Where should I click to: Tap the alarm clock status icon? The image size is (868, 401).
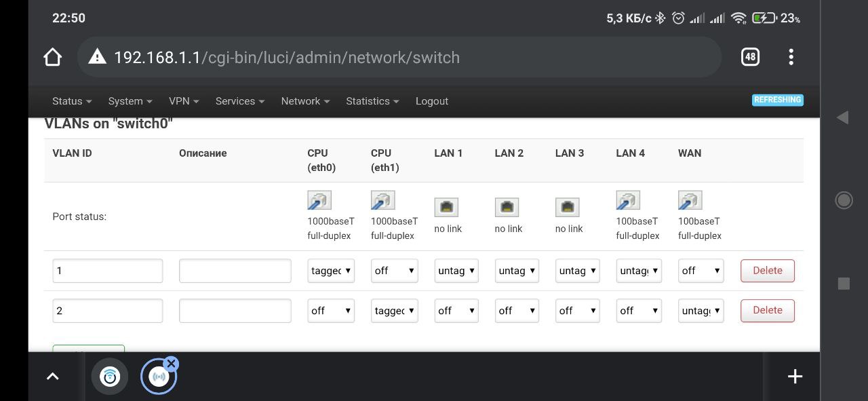(x=678, y=18)
